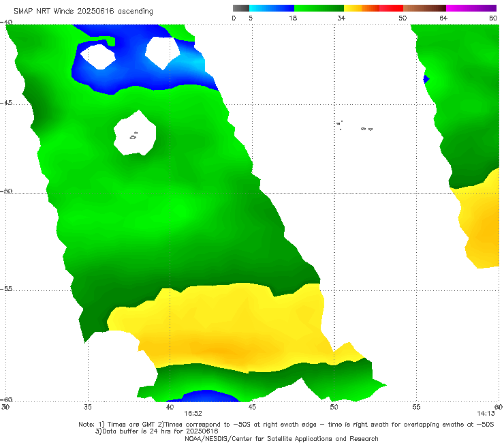Click the cyan-blue segment of the color bar
Image resolution: width=504 pixels, height=443 pixels.
point(272,8)
